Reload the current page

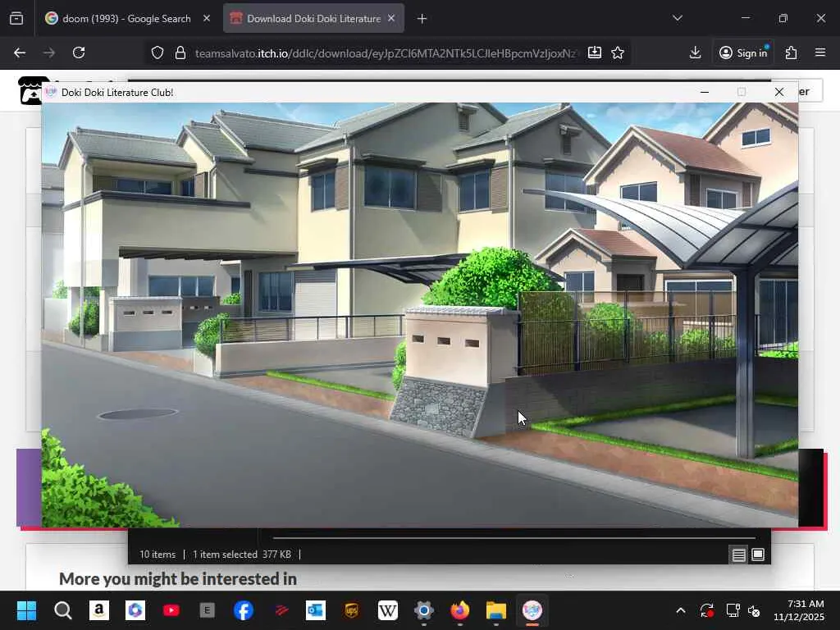(x=79, y=52)
